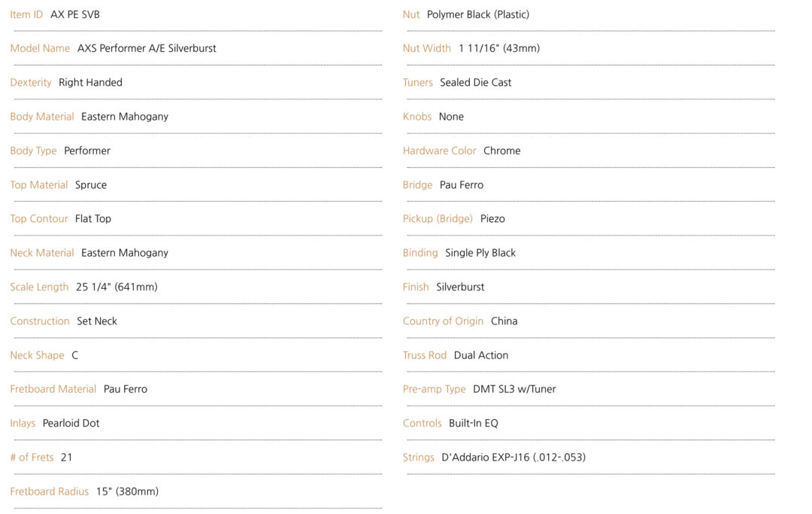The width and height of the screenshot is (812, 514).
Task: Select the model name 'AXS Performer A/E Silverburst'
Action: (x=147, y=48)
